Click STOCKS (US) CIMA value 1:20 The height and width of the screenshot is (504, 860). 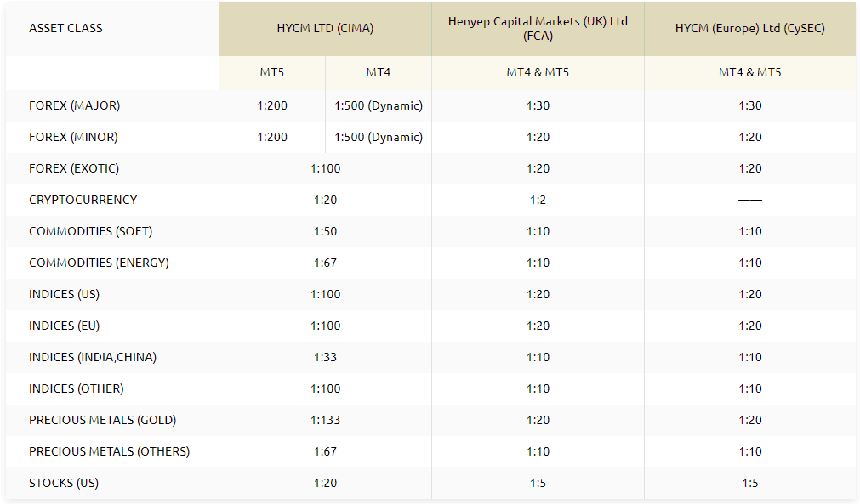(325, 484)
